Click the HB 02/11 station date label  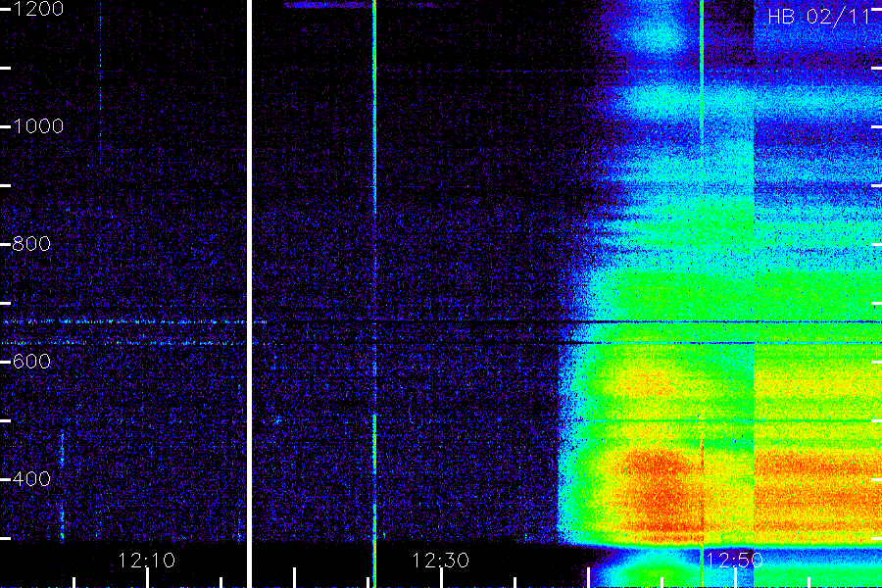tap(820, 17)
